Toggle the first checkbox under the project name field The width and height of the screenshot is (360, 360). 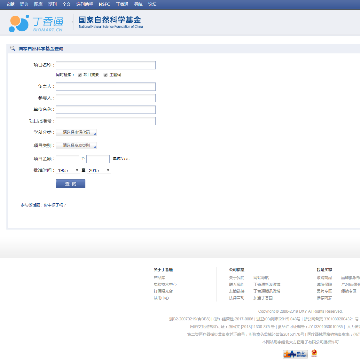(x=80, y=75)
